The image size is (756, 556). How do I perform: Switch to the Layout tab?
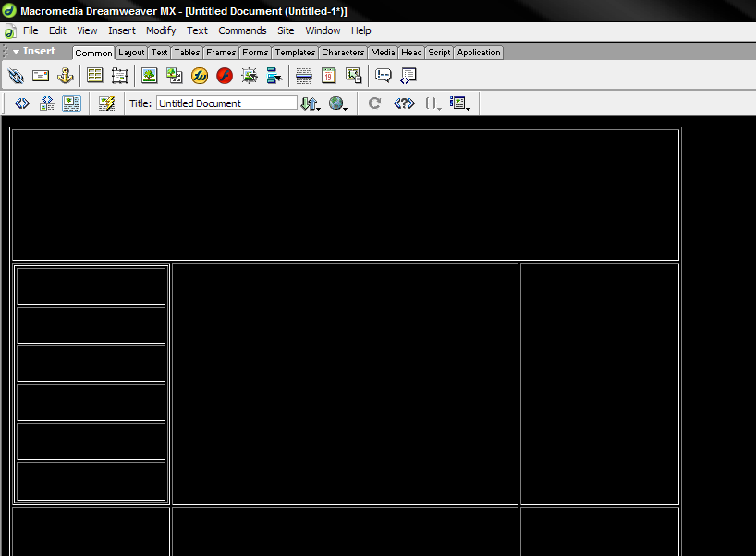[x=131, y=53]
